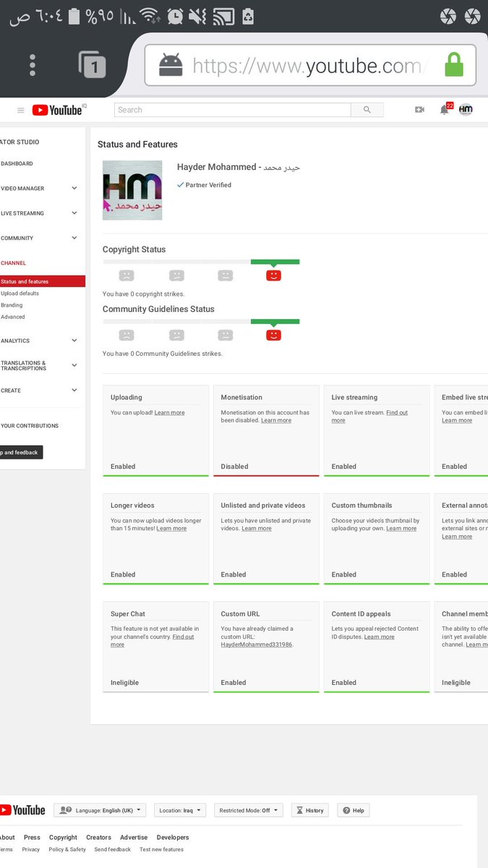
Task: Open Send feedback footer link
Action: [x=113, y=850]
